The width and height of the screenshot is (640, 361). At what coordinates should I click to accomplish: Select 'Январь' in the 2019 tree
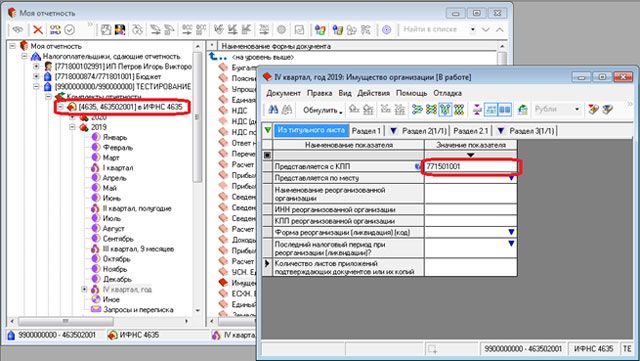(x=115, y=137)
